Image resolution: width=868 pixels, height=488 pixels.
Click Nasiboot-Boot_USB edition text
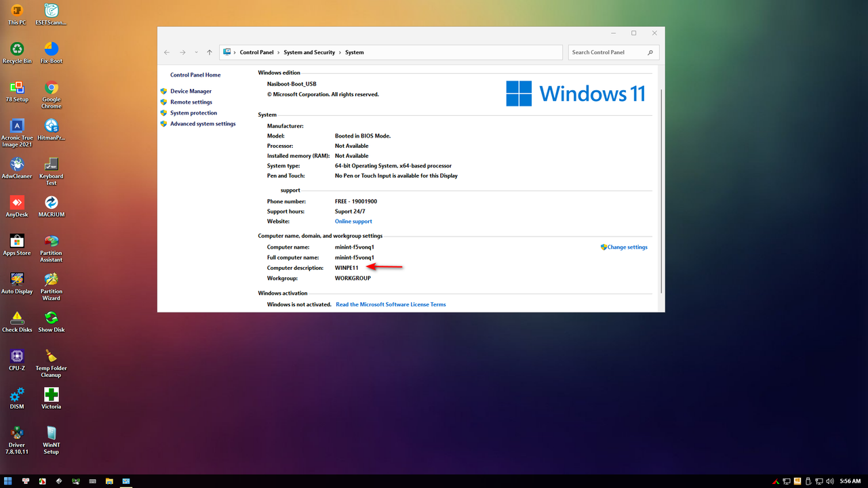coord(292,84)
